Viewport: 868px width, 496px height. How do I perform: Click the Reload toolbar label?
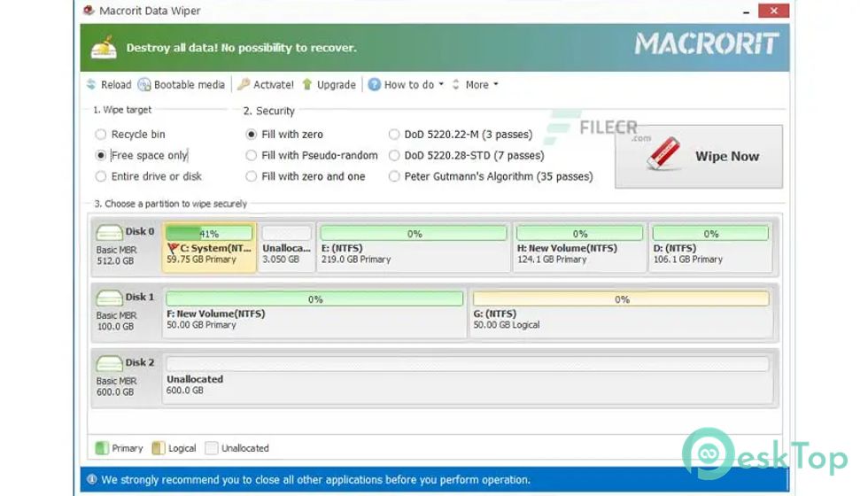click(116, 85)
